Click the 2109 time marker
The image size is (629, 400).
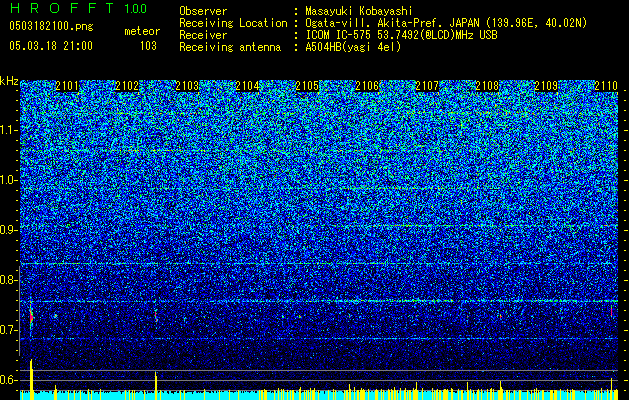(x=546, y=86)
